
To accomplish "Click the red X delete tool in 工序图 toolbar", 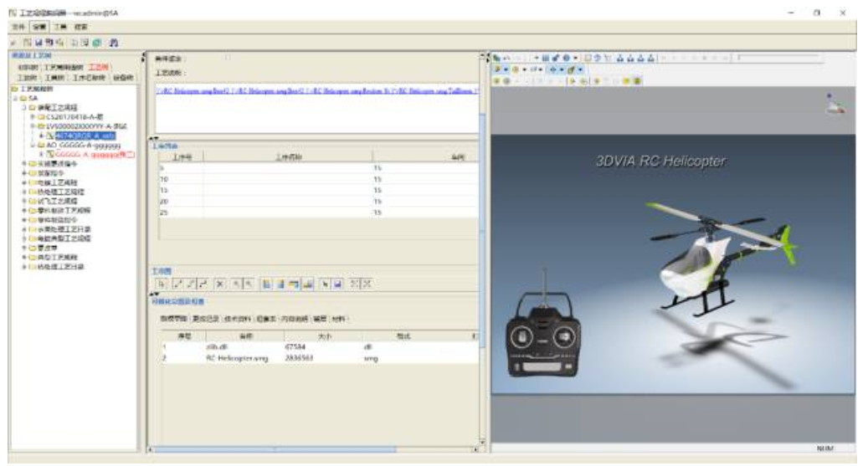I will pyautogui.click(x=220, y=284).
